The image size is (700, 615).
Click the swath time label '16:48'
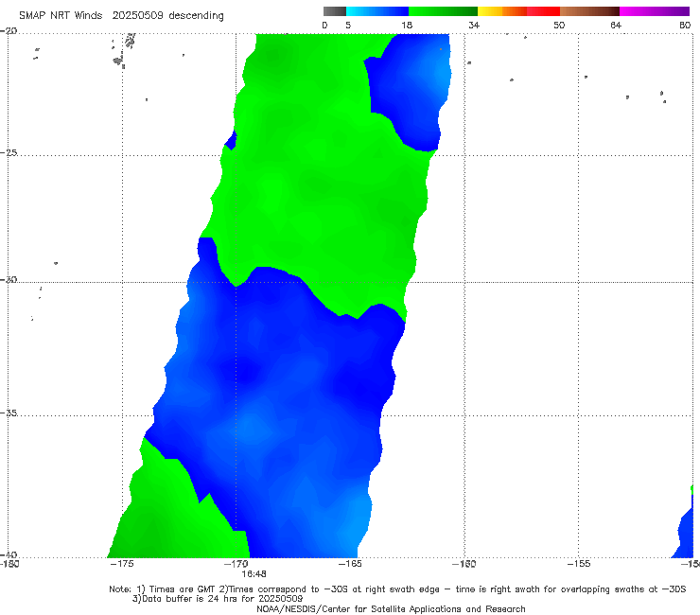click(x=254, y=573)
